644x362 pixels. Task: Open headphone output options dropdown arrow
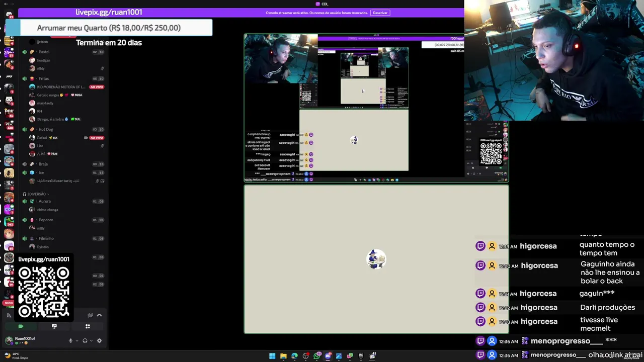(x=91, y=341)
